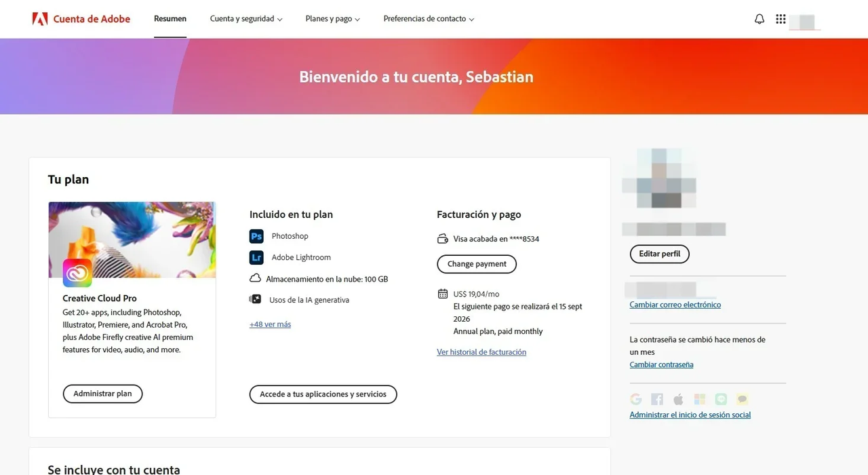Image resolution: width=868 pixels, height=475 pixels.
Task: Open +48 ver más link
Action: [x=270, y=324]
